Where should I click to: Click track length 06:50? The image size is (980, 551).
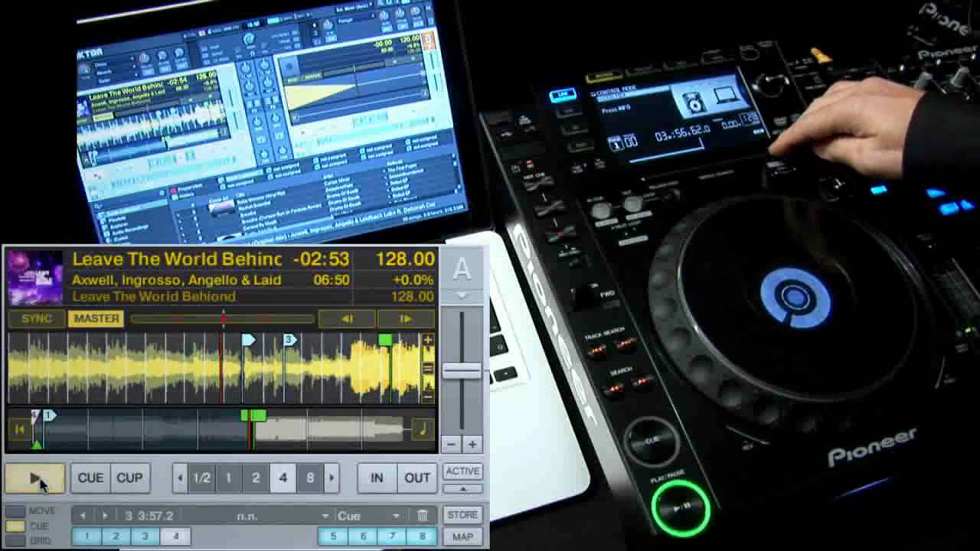(332, 280)
